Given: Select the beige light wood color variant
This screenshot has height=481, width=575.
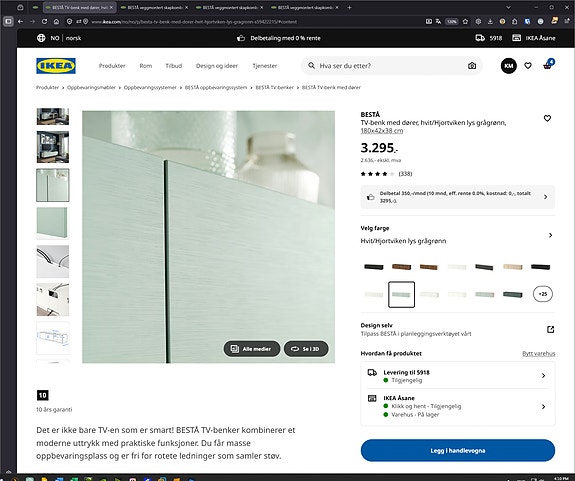Looking at the screenshot, I should [x=512, y=267].
